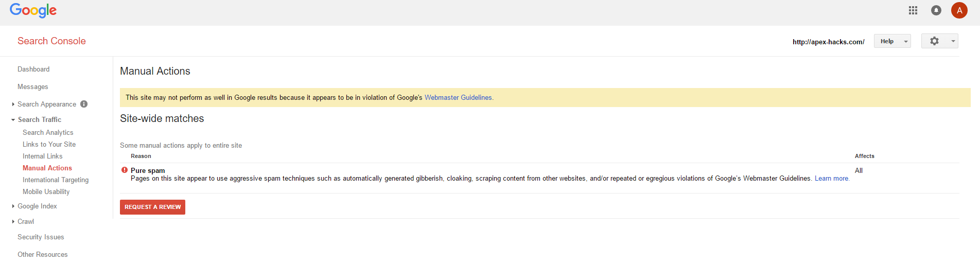Click the red error icon beside Pure spam

point(124,170)
